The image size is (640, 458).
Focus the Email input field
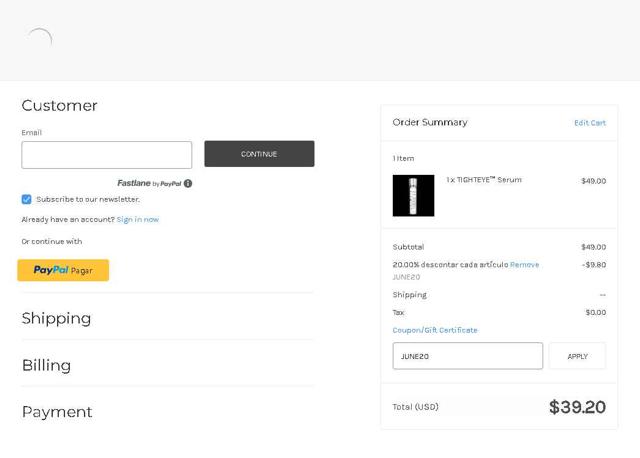[x=107, y=155]
